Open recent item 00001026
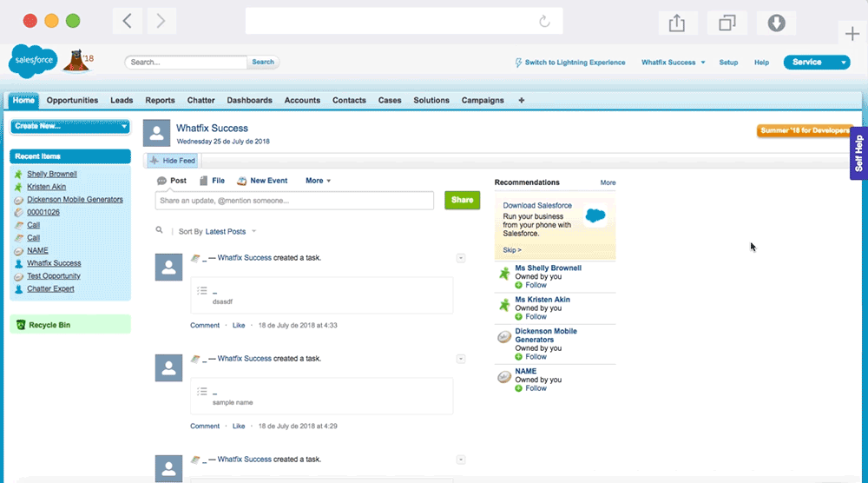 click(43, 212)
